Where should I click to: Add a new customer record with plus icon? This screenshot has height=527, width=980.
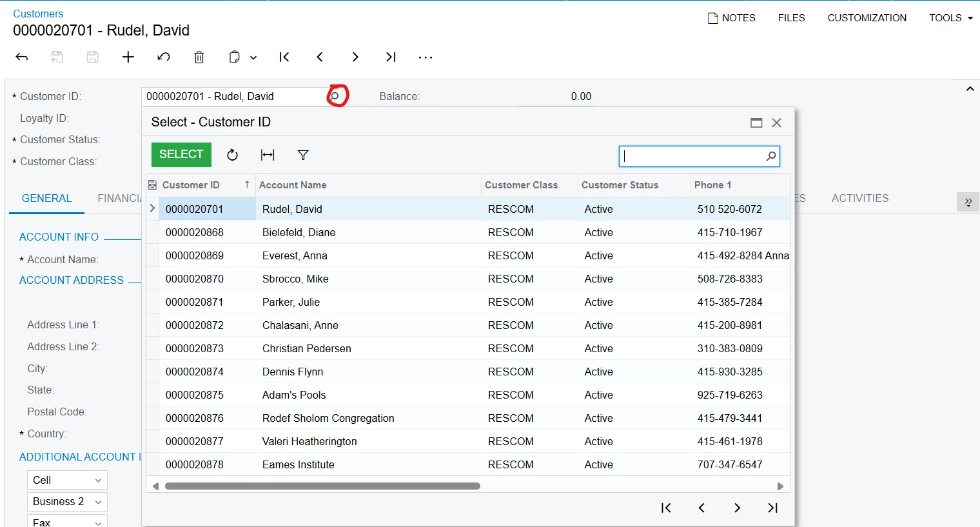[128, 57]
